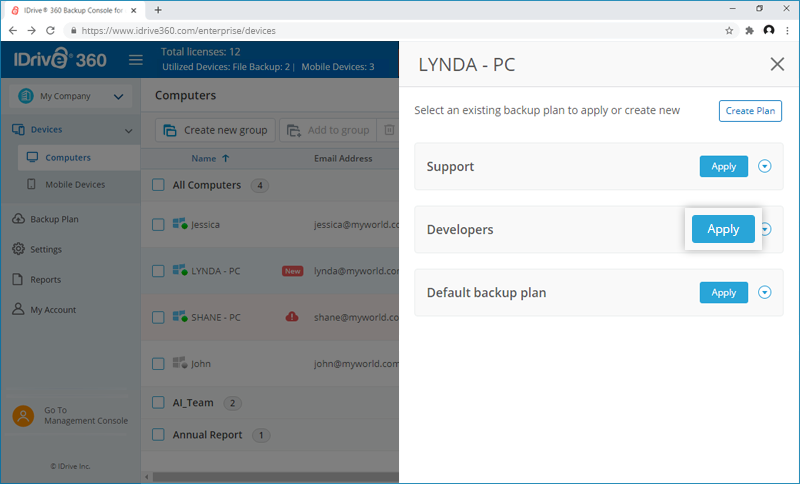800x484 pixels.
Task: Expand the Default backup plan details
Action: coord(765,293)
